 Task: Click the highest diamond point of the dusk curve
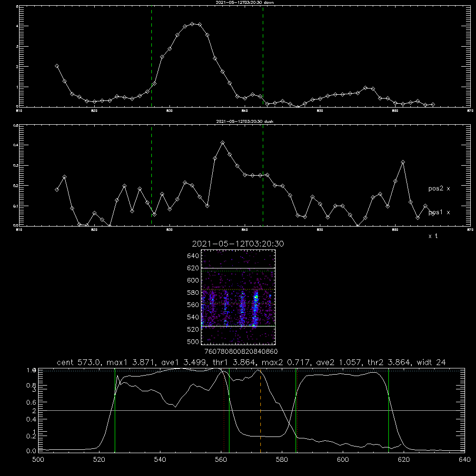coord(222,142)
